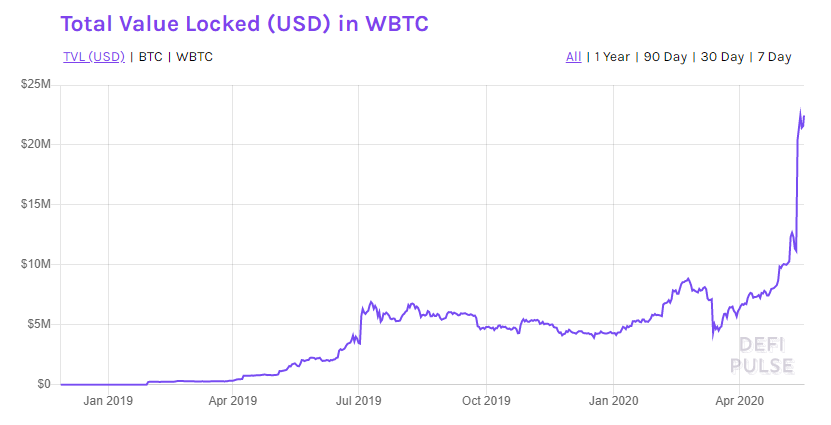This screenshot has height=425, width=831.
Task: Click the Jul 2019 x-axis label
Action: pyautogui.click(x=359, y=401)
